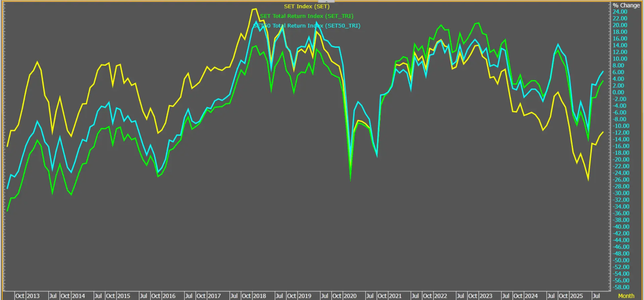Select the 2025 marker on the date axis
Screen dimensions: 644x300
(x=576, y=296)
